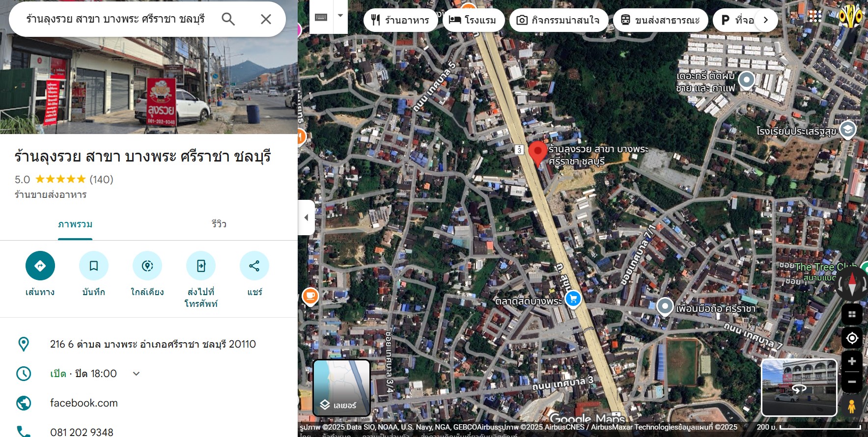Screen dimensions: 868x437
Task: Click the category ร้านขายส่งอาหาร
Action: [x=51, y=195]
